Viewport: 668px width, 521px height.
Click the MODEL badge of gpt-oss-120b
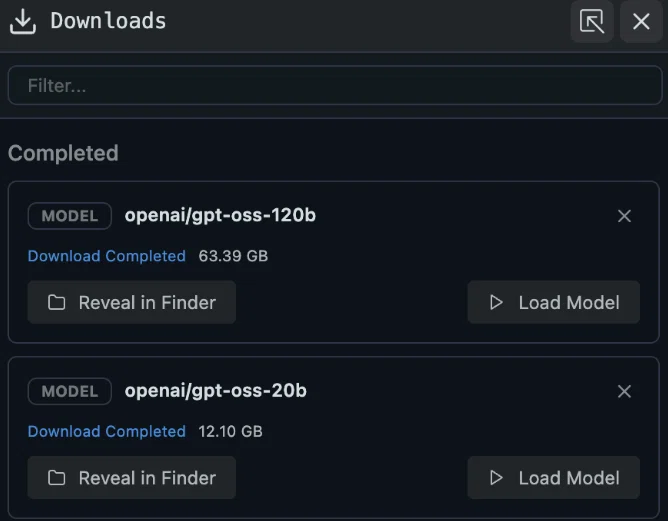(x=70, y=216)
